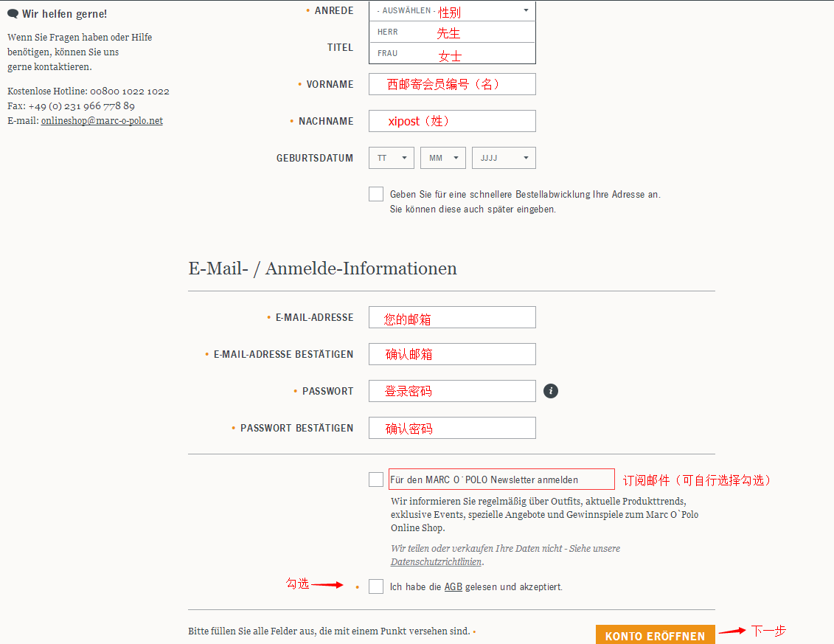Follow the AGB terms link

click(453, 587)
